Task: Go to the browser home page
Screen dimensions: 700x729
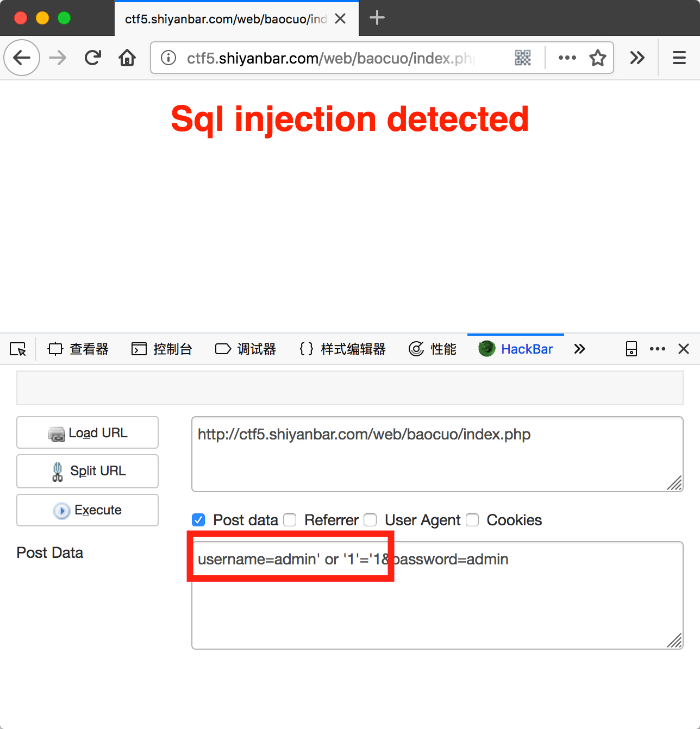Action: pyautogui.click(x=127, y=58)
